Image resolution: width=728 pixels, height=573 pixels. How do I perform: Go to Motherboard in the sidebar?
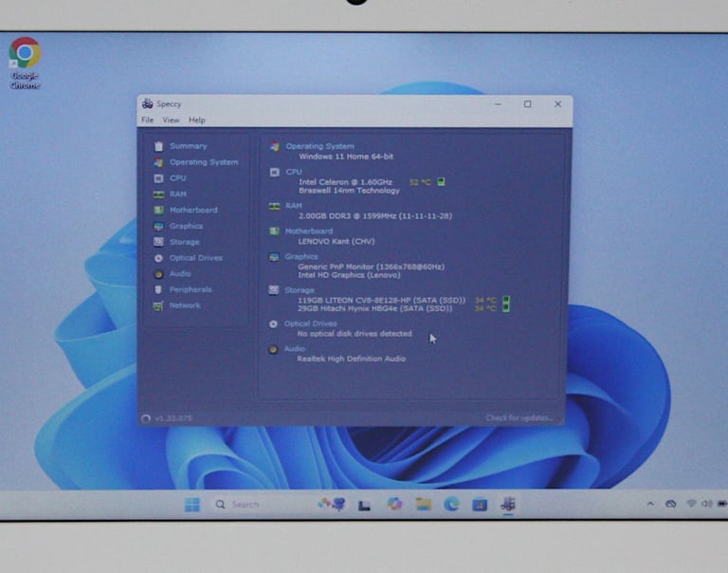tap(193, 210)
